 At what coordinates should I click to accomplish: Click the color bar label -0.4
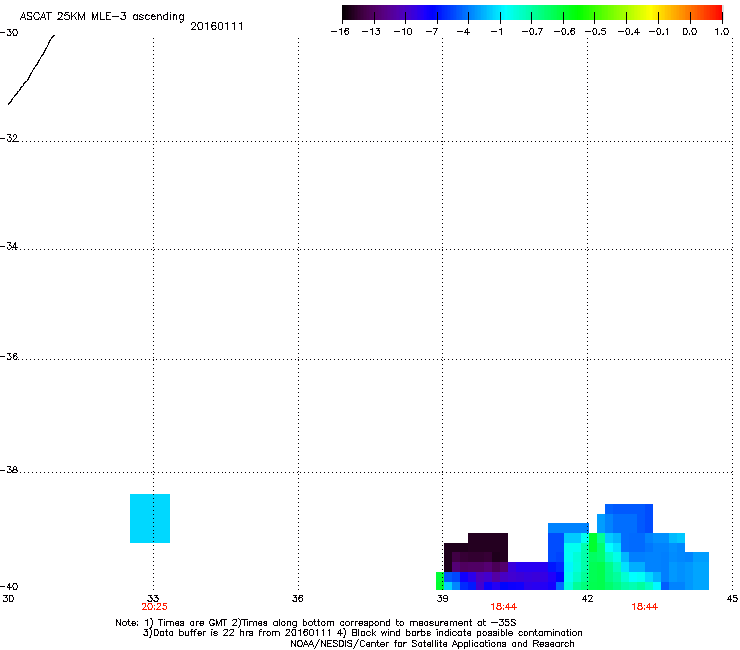click(629, 32)
